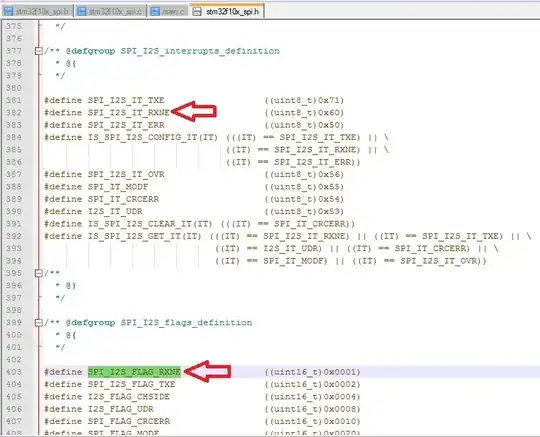
Task: Click the gray disk icon on the active tab
Action: 197,11
